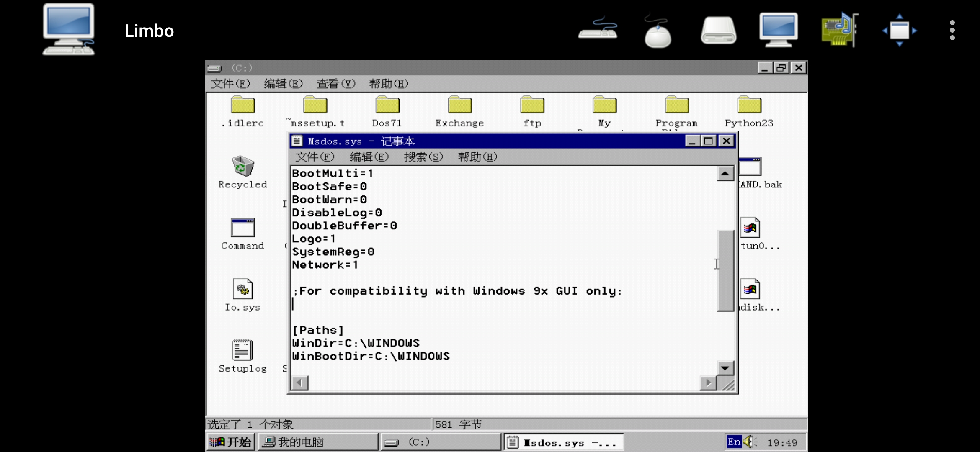
Task: Select the Io.sys file icon
Action: coord(242,289)
